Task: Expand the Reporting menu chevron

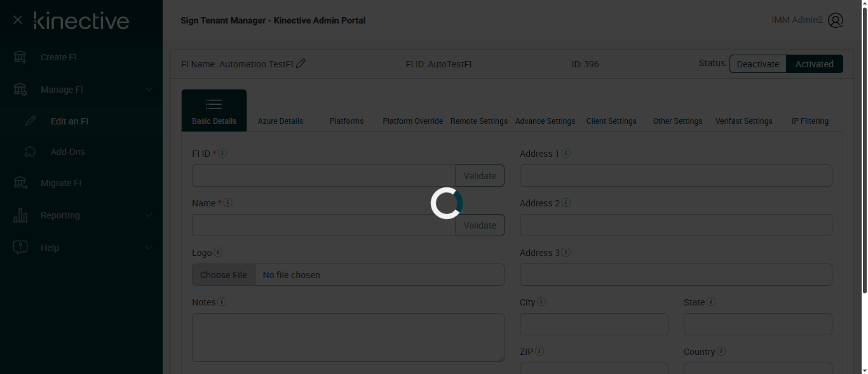Action: 149,215
